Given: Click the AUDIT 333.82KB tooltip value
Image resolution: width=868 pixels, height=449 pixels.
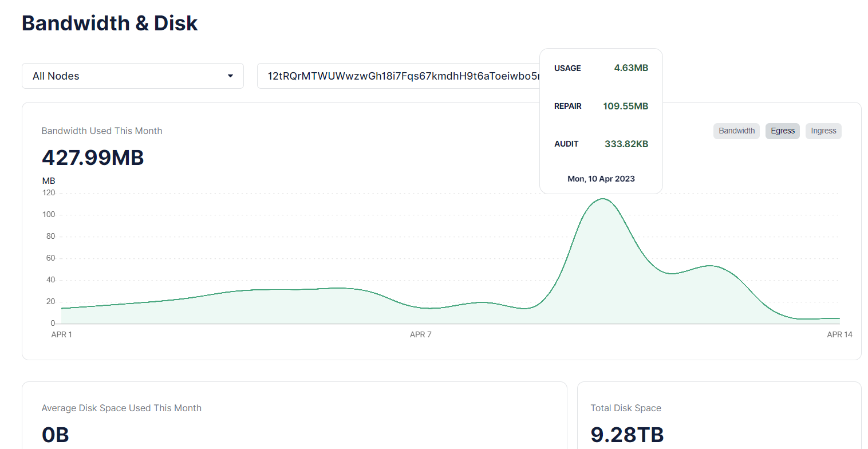Looking at the screenshot, I should tap(626, 144).
